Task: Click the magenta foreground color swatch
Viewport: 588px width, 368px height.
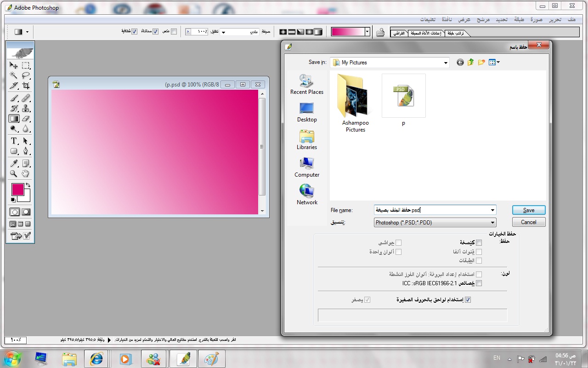Action: point(17,189)
